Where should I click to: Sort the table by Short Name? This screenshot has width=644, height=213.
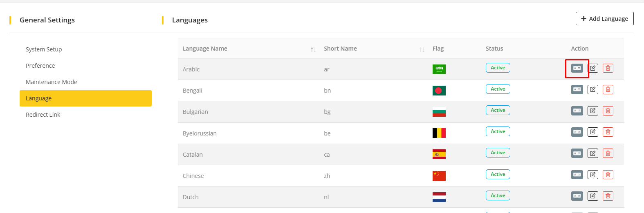[x=422, y=49]
